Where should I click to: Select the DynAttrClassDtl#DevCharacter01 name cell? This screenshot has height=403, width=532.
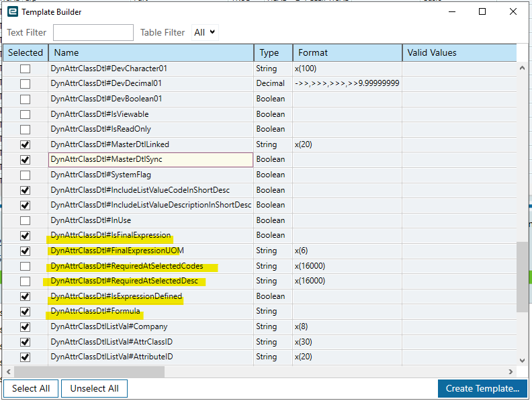pyautogui.click(x=151, y=69)
